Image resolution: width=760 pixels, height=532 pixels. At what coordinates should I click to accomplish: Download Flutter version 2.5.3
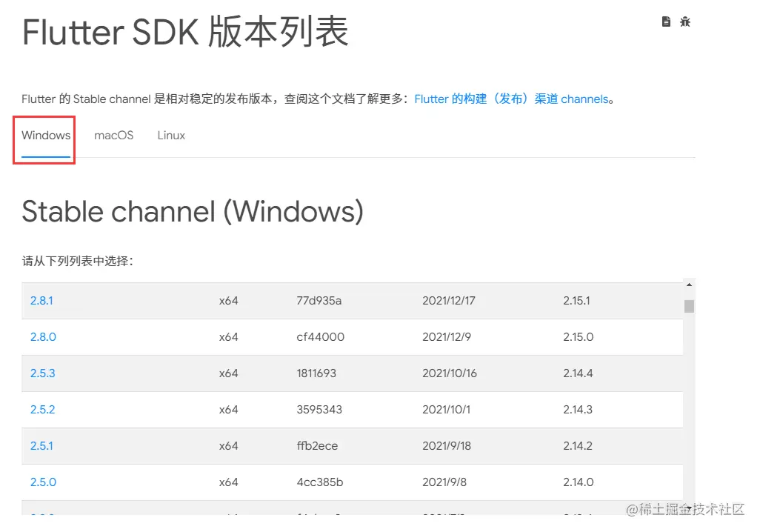[x=43, y=373]
